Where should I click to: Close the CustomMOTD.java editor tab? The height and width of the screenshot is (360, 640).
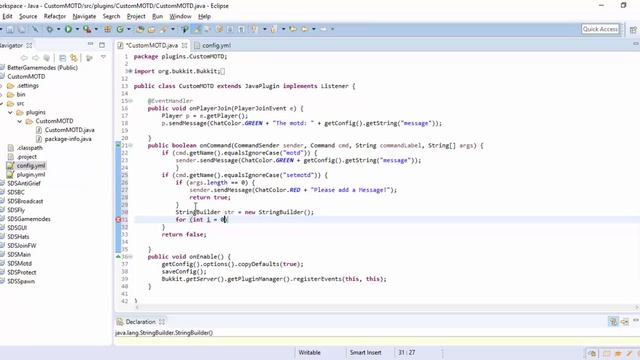point(184,45)
